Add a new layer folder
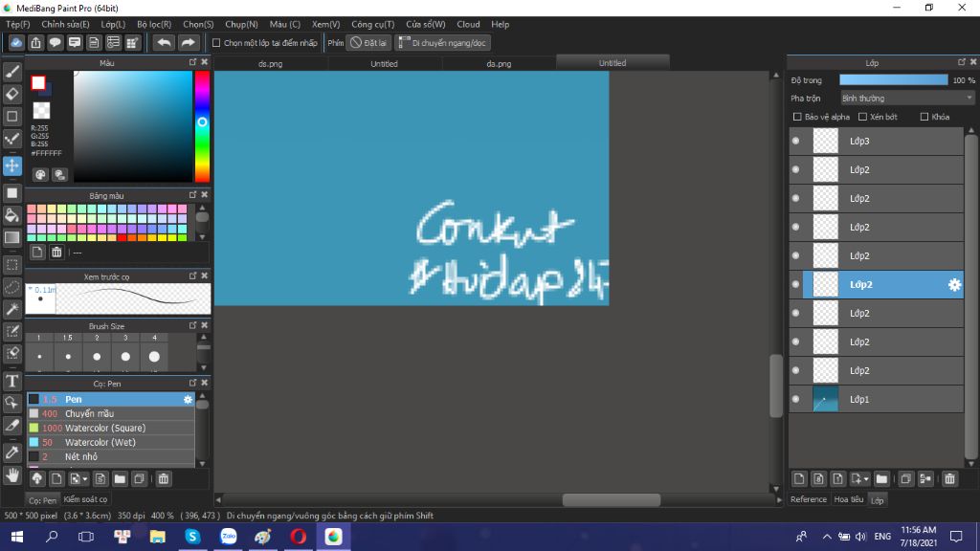The height and width of the screenshot is (551, 980). click(881, 479)
